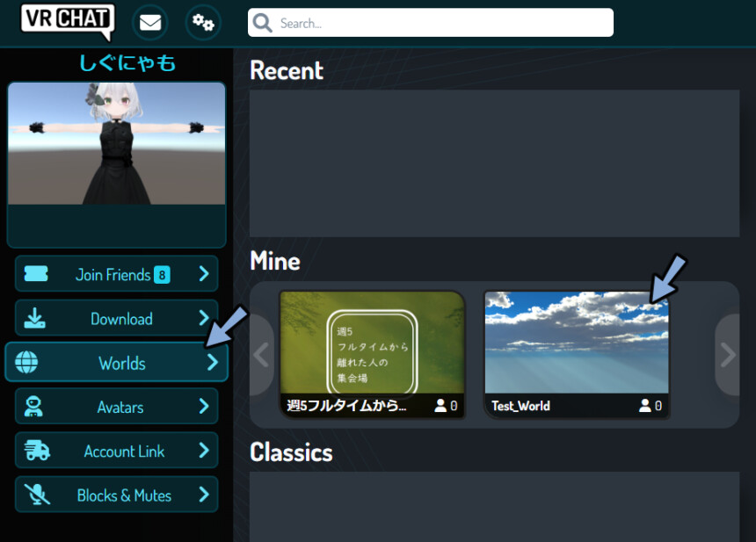This screenshot has width=756, height=542.
Task: Expand Account Link chevron arrow
Action: [204, 450]
